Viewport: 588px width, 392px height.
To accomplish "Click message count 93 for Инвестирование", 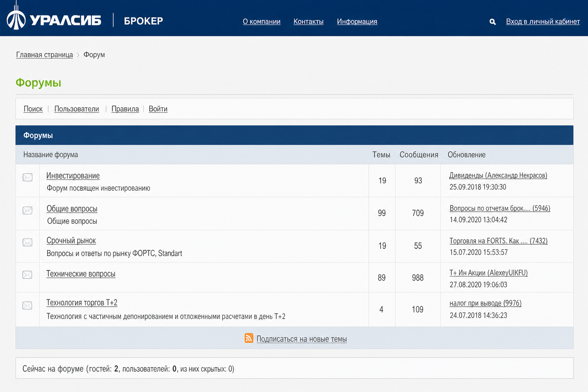I will coord(418,181).
